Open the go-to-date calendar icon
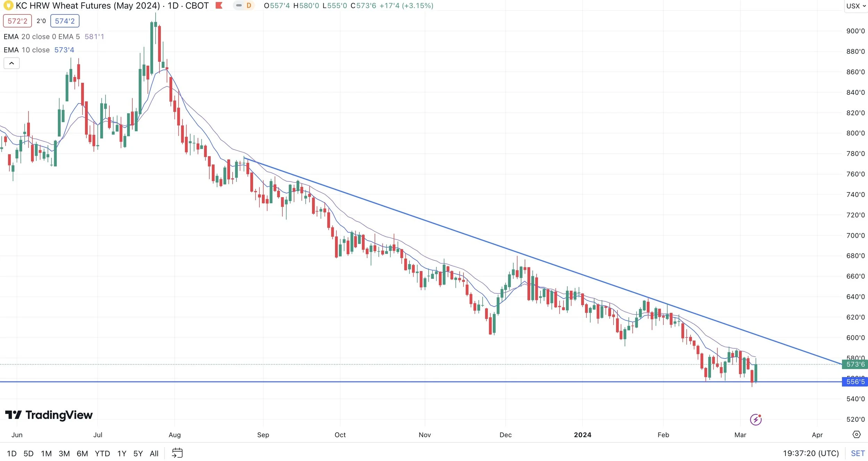 pyautogui.click(x=177, y=453)
